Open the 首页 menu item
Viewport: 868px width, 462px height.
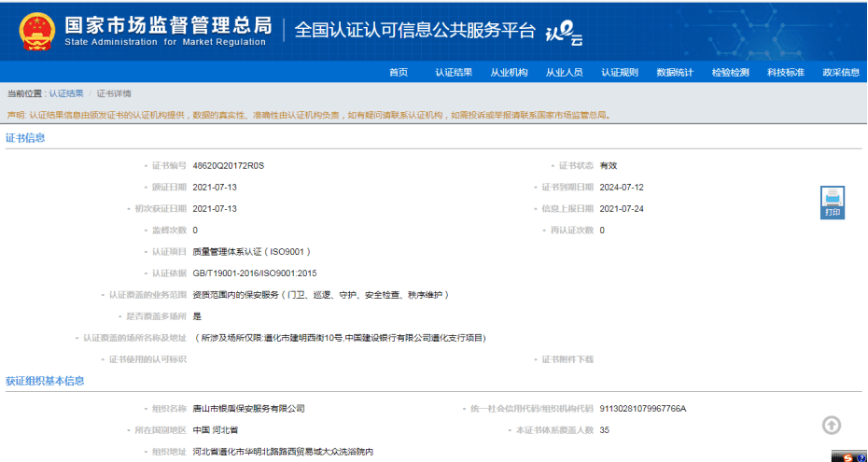point(398,73)
